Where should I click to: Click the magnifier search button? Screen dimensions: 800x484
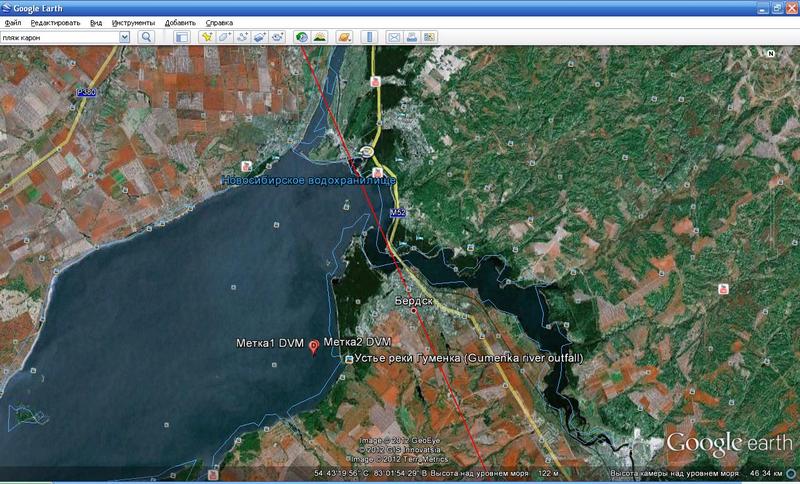(x=146, y=37)
